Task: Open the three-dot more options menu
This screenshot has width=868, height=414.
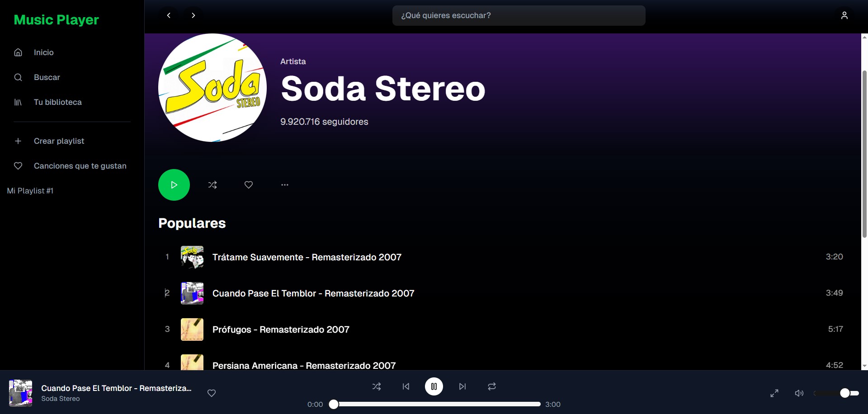Action: tap(285, 185)
